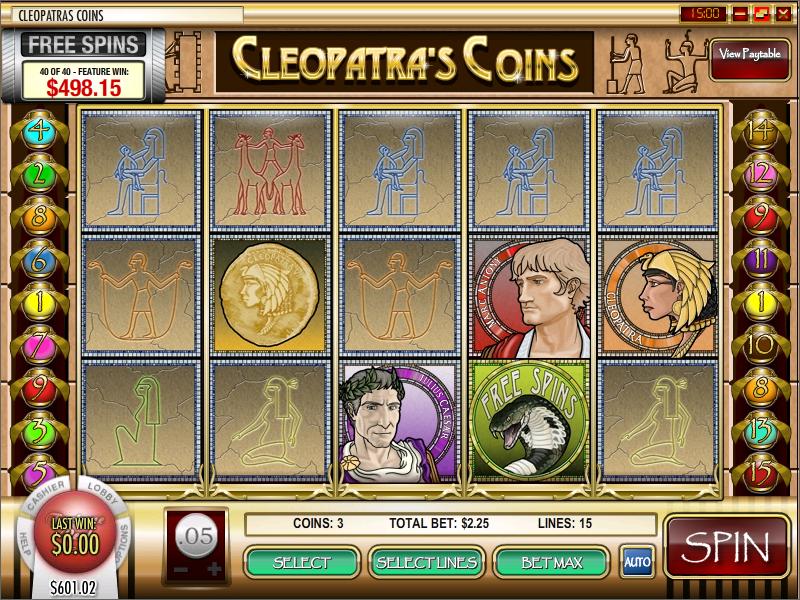The width and height of the screenshot is (800, 600).
Task: Click the Marc Antony reel symbol
Action: click(531, 297)
